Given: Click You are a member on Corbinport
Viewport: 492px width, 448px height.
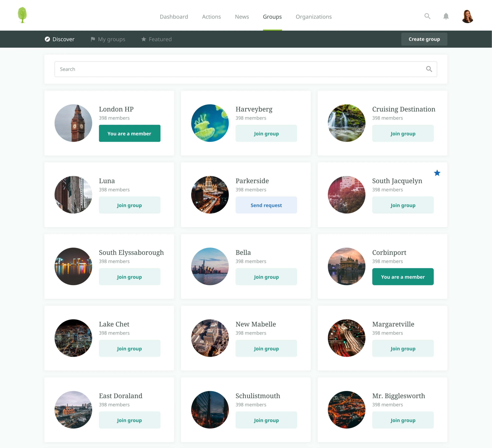Looking at the screenshot, I should pyautogui.click(x=403, y=277).
